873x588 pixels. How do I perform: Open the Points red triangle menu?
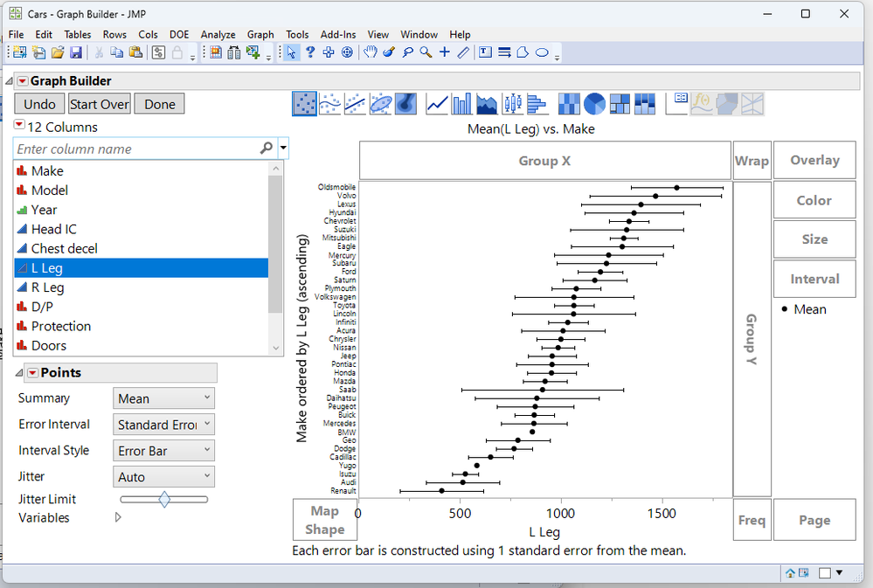tap(33, 372)
